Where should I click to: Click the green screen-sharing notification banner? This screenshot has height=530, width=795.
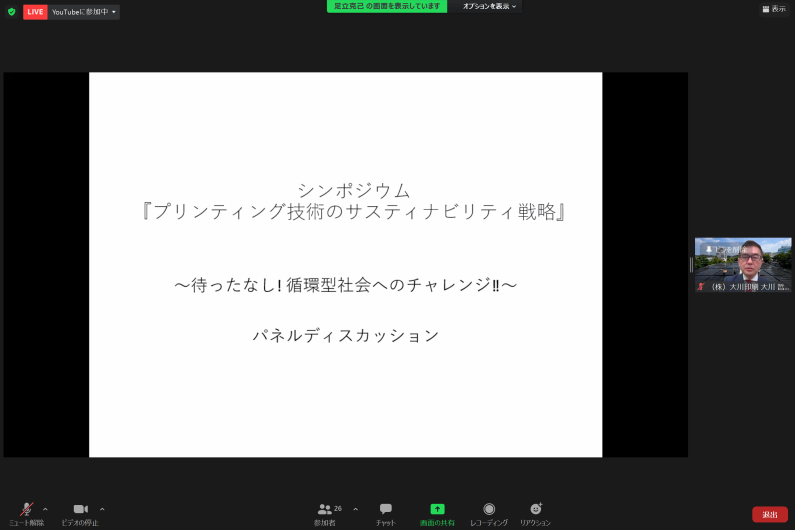(387, 6)
